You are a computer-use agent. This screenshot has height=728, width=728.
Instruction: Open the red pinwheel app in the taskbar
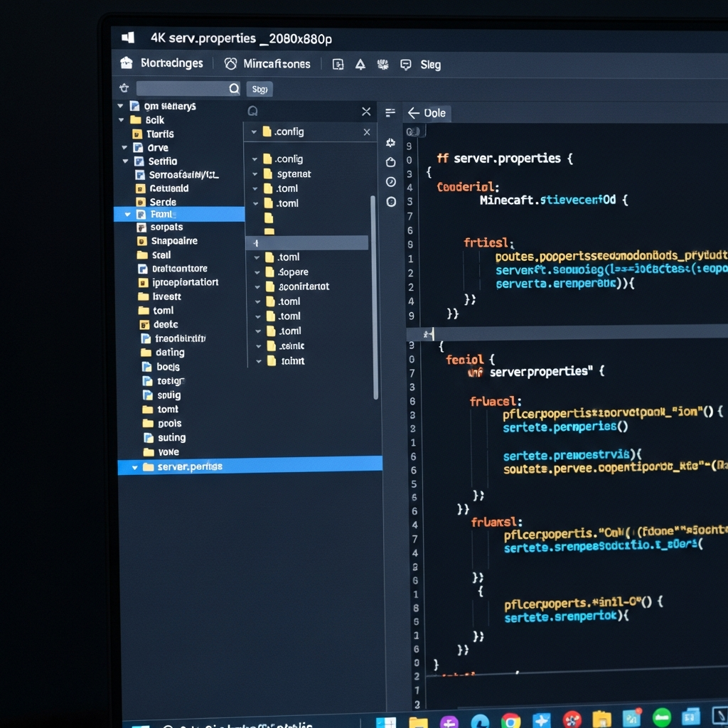pyautogui.click(x=572, y=719)
